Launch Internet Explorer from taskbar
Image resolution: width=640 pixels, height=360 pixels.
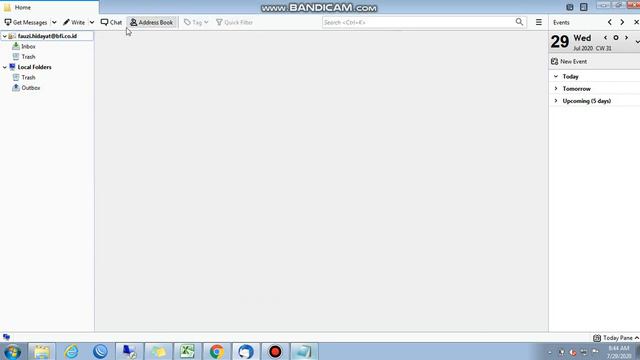71,352
